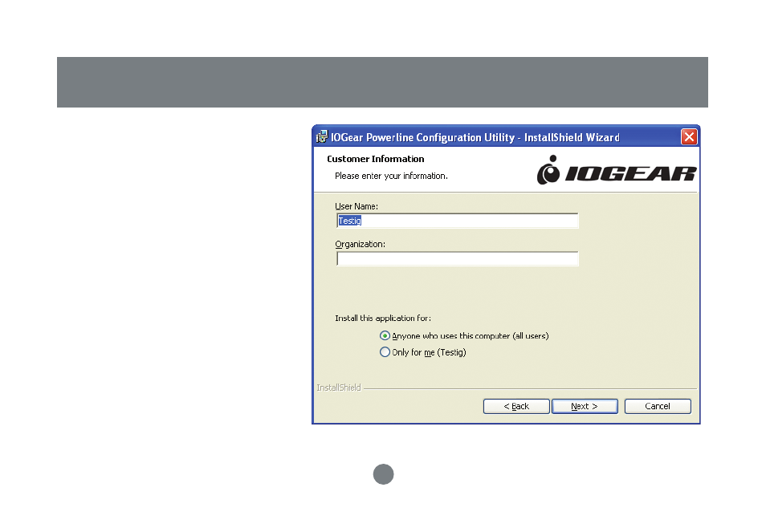Go back with the Back button
766x532 pixels.
point(516,406)
